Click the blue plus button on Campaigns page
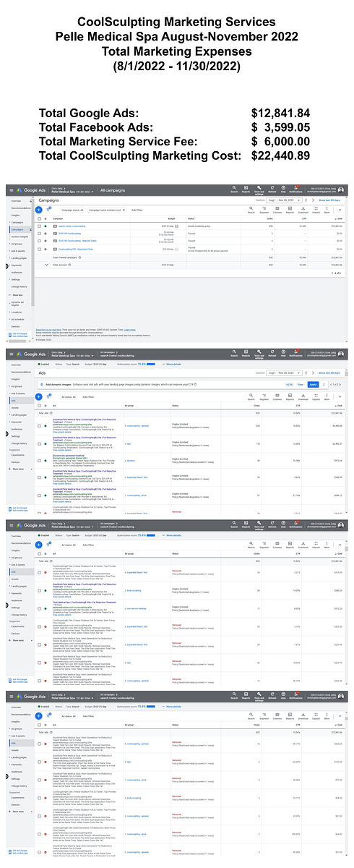The image size is (354, 868). click(x=38, y=210)
